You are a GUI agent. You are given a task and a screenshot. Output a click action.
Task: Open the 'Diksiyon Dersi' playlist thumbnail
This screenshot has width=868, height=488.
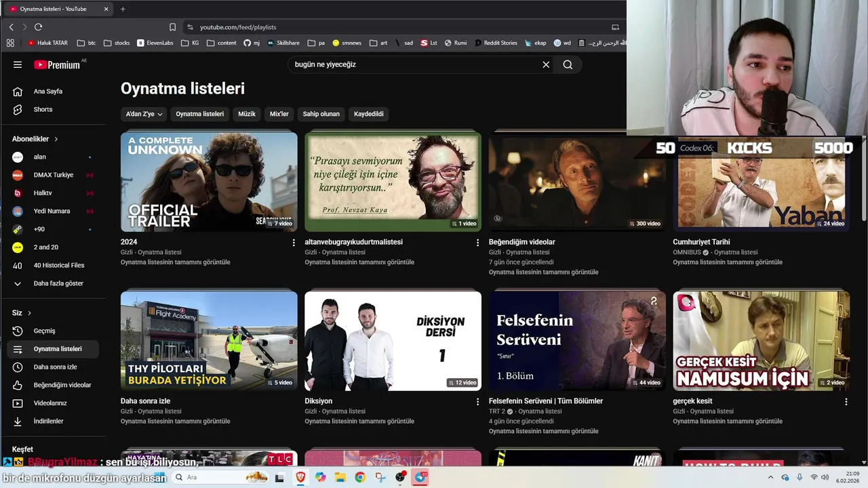393,341
